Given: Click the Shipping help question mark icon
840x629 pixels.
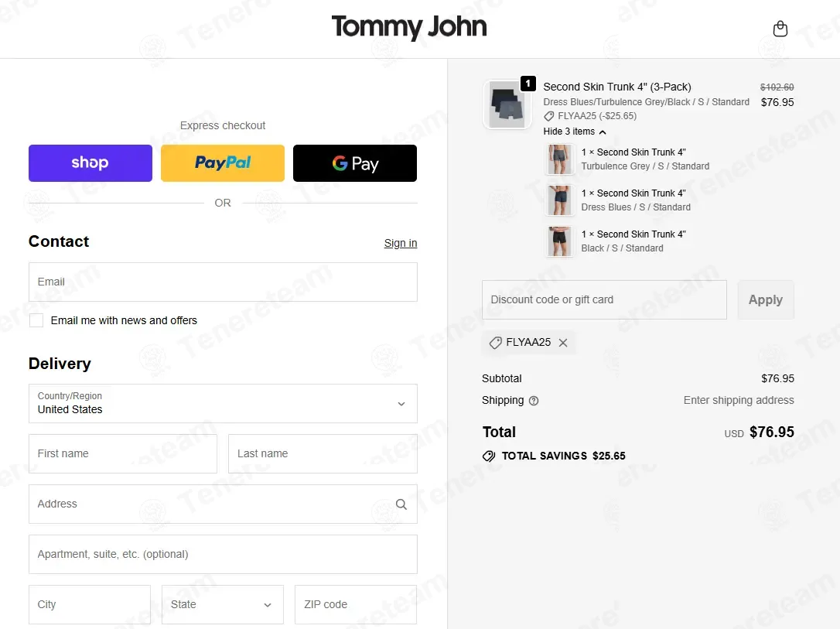Looking at the screenshot, I should (534, 401).
